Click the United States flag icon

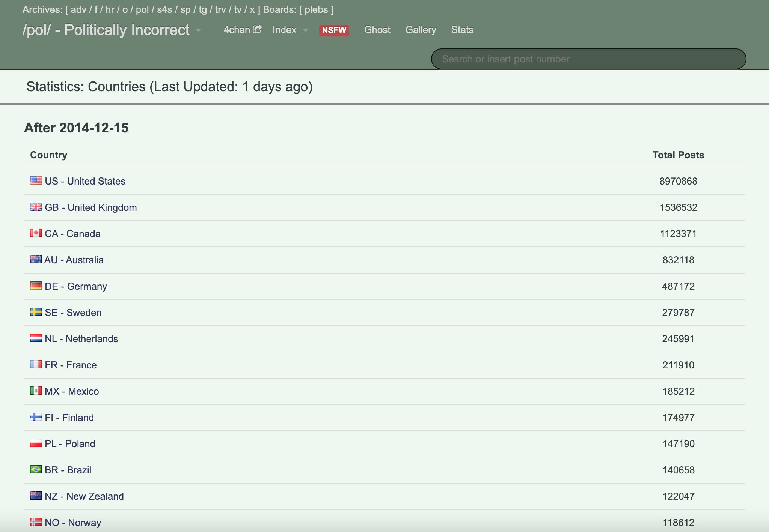(36, 180)
